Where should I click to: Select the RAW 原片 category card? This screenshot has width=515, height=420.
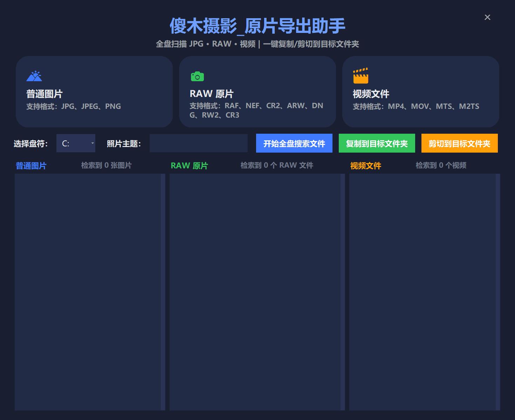pos(257,92)
